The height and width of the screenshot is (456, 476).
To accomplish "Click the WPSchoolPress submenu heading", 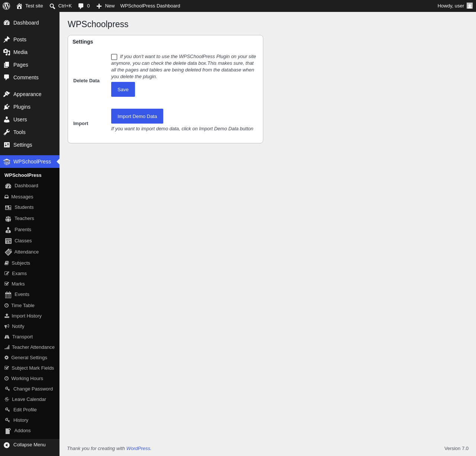I will point(23,175).
